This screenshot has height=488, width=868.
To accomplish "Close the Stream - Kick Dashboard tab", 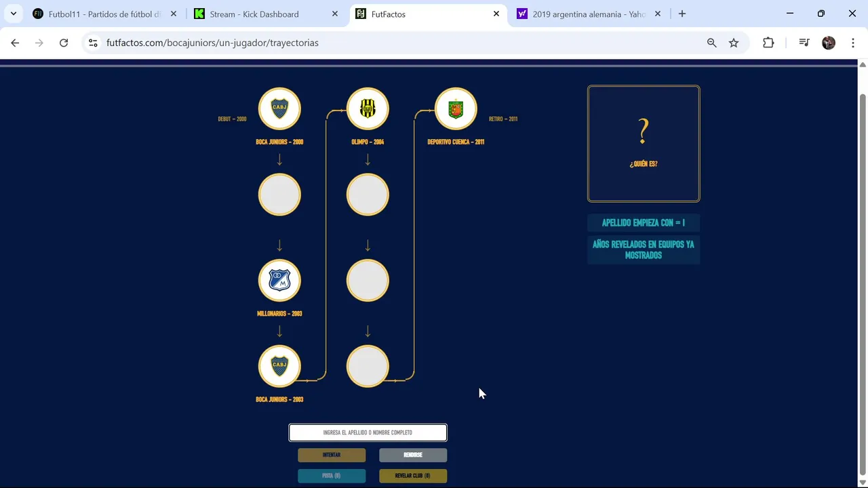I will (x=335, y=14).
